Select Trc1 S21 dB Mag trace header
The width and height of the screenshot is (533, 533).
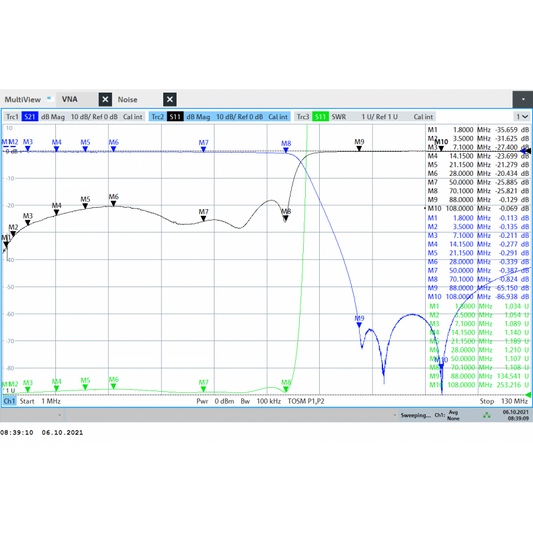74,117
